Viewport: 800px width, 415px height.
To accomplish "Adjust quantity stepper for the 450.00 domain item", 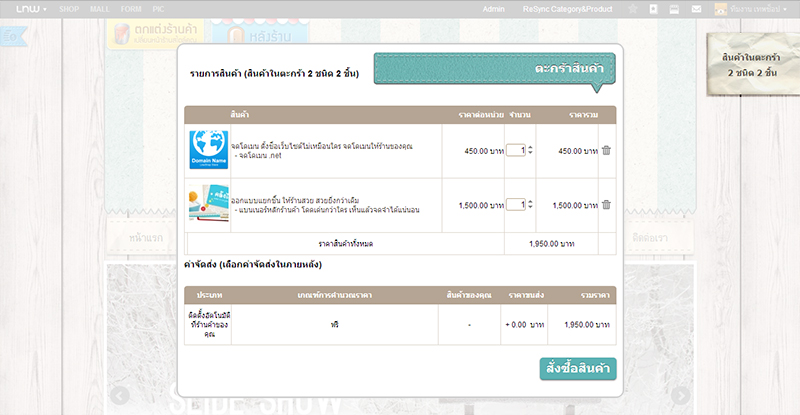I will [531, 150].
